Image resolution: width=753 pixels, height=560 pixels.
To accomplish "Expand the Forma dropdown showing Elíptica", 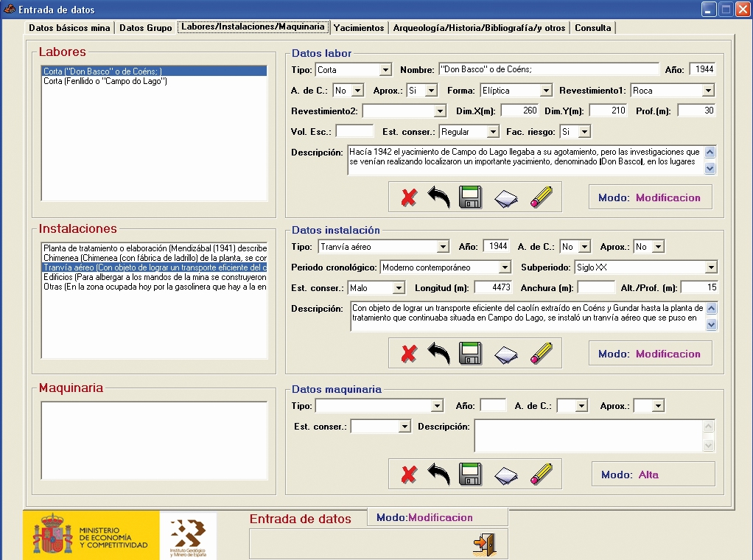I will (x=545, y=91).
